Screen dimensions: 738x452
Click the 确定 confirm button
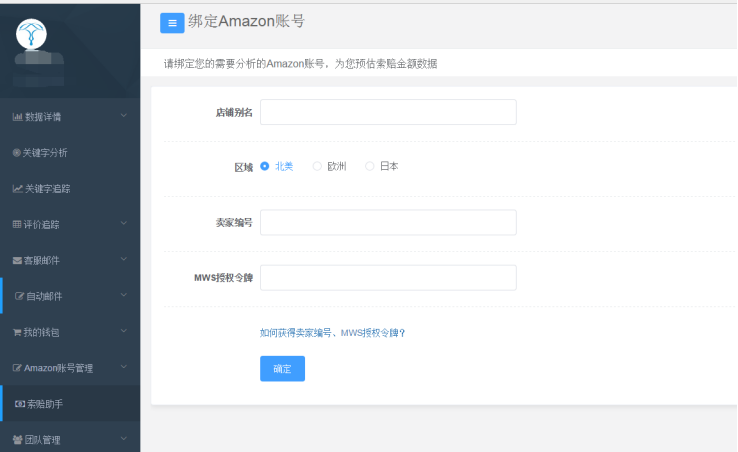click(x=282, y=369)
